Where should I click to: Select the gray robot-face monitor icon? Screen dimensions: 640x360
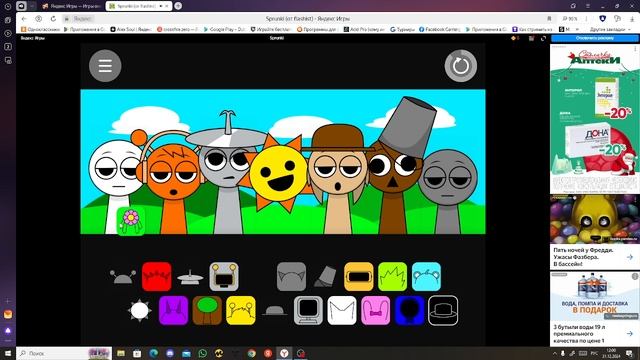coord(224,277)
